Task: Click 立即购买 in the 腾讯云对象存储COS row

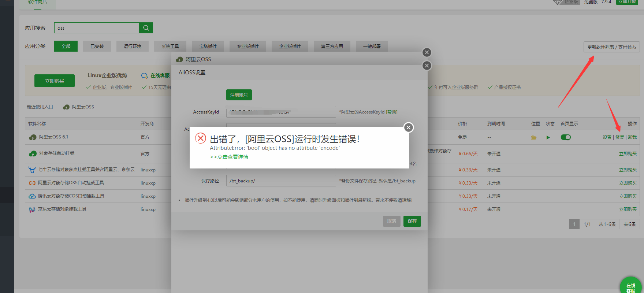Action: (628, 196)
